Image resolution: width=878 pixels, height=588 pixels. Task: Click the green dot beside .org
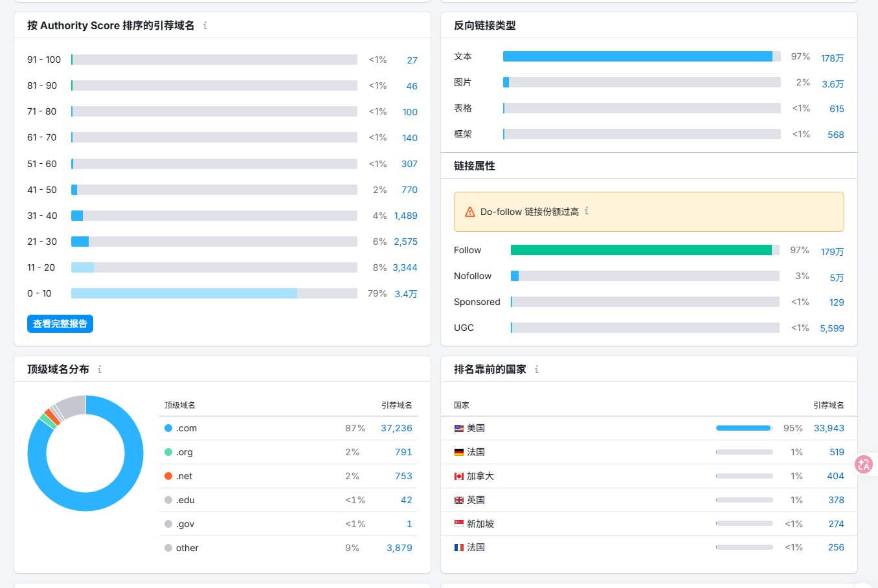tap(168, 452)
